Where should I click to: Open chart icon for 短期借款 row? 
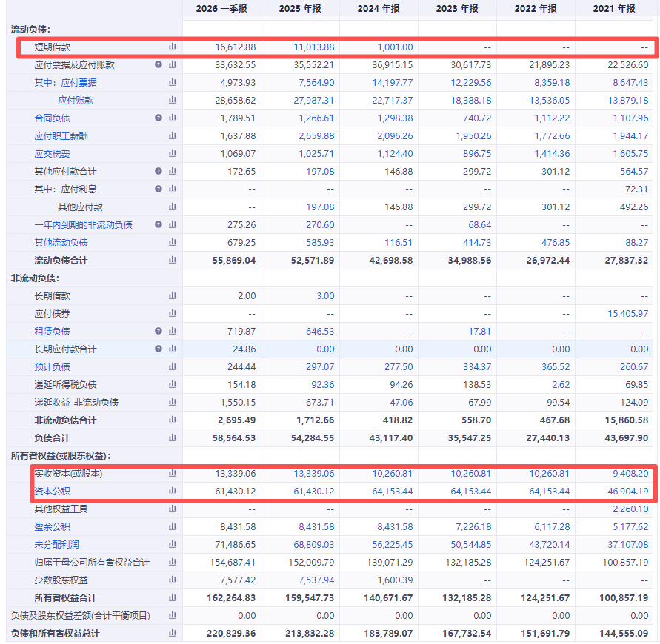coord(172,47)
